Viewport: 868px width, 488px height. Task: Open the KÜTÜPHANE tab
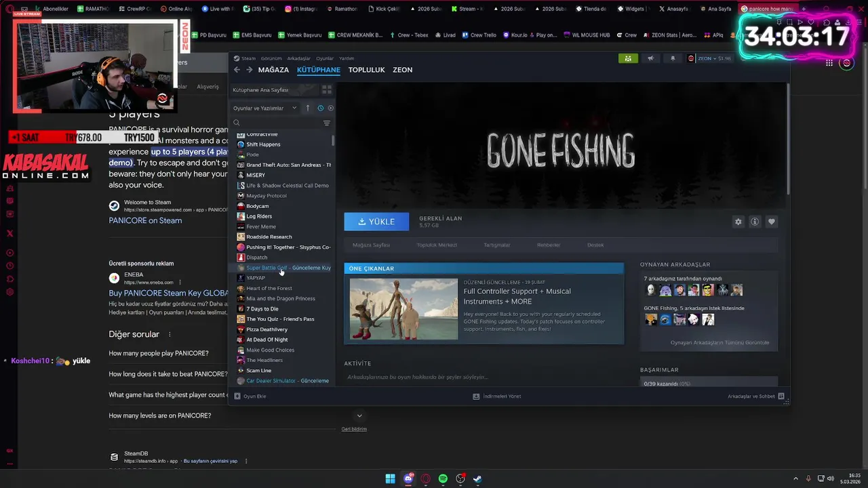[319, 70]
